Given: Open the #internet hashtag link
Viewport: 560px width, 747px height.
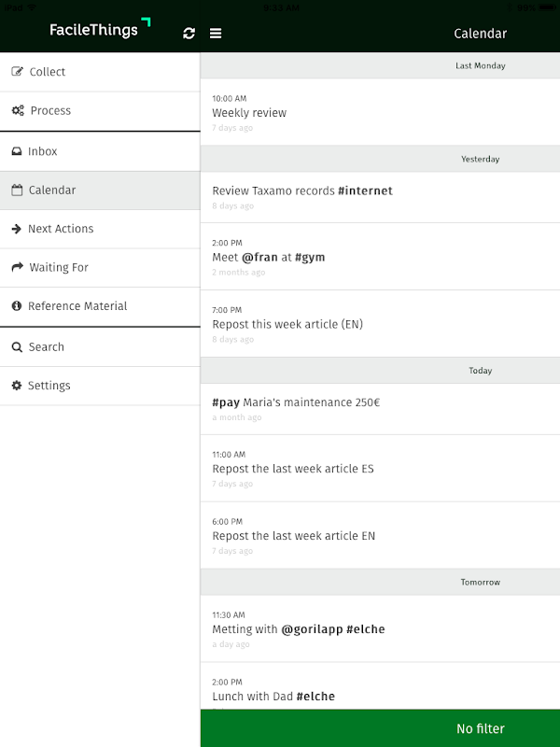Looking at the screenshot, I should pos(365,191).
